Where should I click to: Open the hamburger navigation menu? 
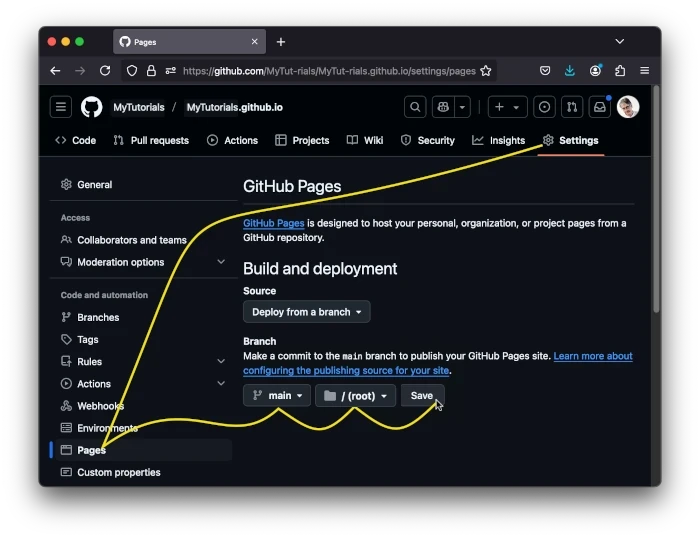pyautogui.click(x=61, y=107)
